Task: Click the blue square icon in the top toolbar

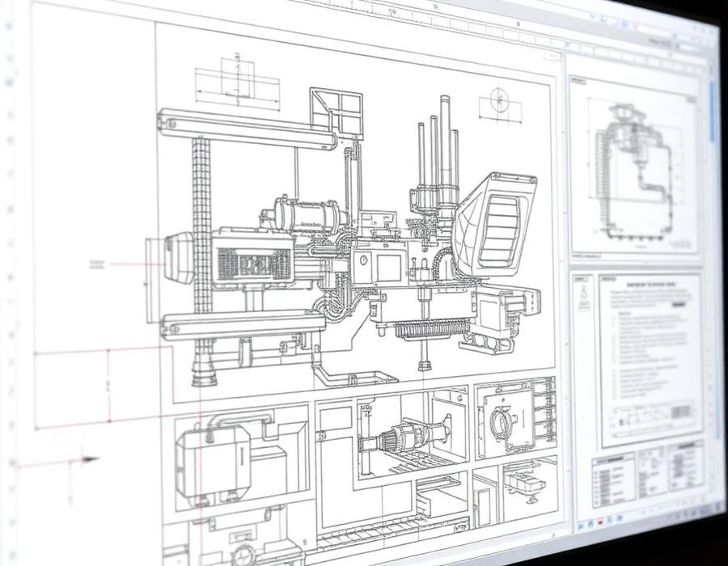Action: [x=625, y=24]
